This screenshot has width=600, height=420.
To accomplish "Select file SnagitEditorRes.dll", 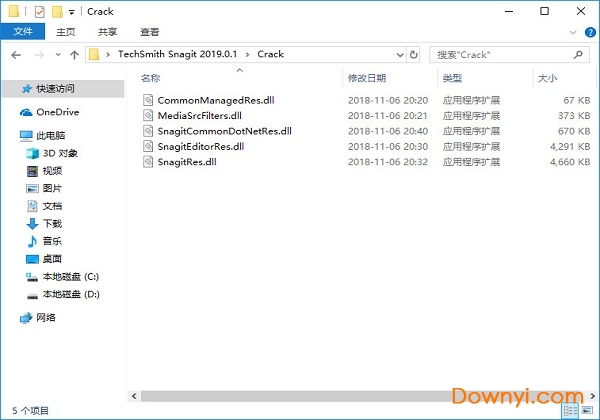I will (201, 146).
